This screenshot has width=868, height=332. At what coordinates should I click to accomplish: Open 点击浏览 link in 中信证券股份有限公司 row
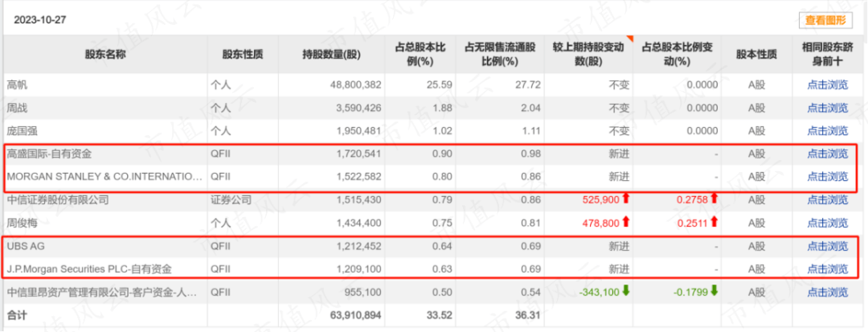click(x=827, y=199)
